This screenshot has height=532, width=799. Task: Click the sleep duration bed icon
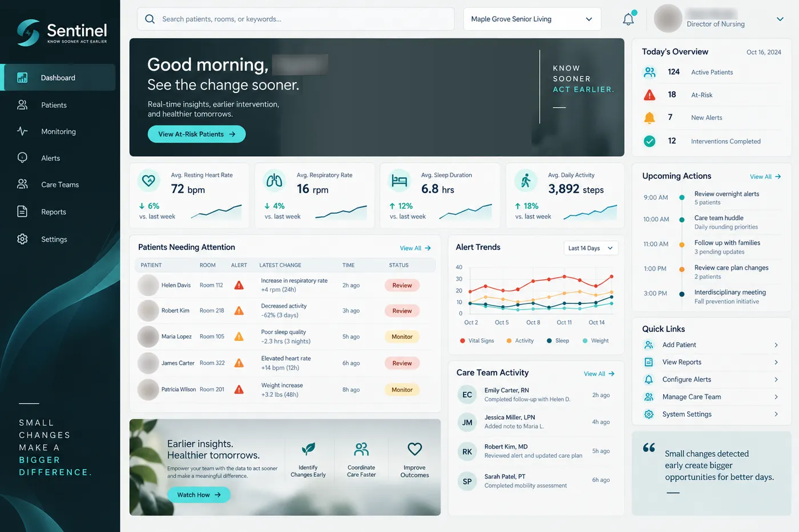(x=399, y=181)
